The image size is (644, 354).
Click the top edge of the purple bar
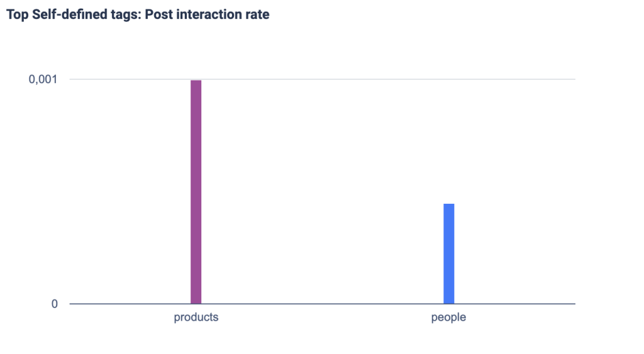coord(196,81)
